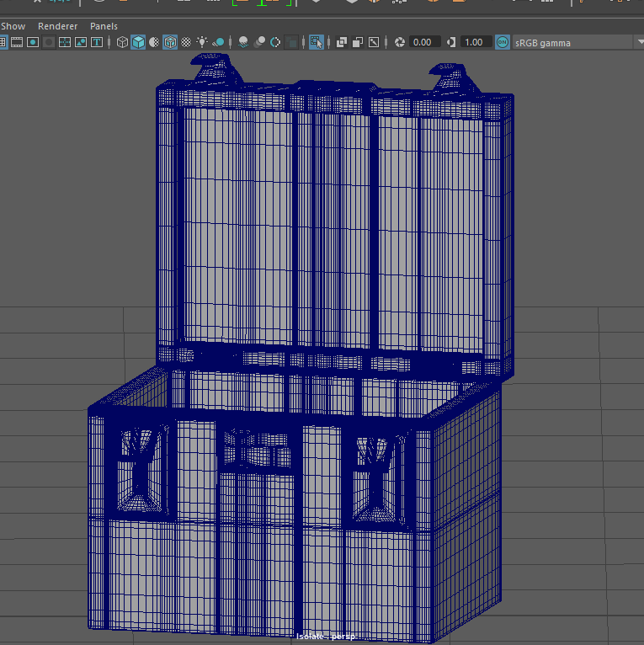Open the Show menu
The width and height of the screenshot is (644, 645).
[13, 26]
